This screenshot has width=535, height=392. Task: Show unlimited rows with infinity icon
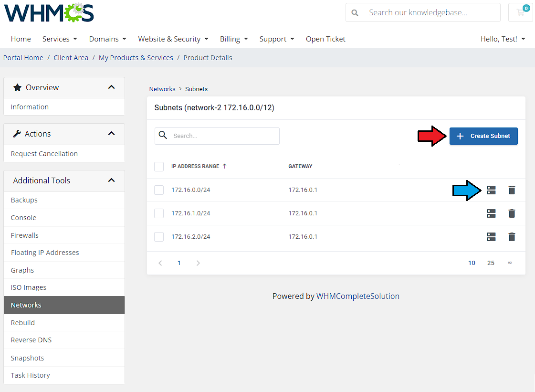click(510, 263)
